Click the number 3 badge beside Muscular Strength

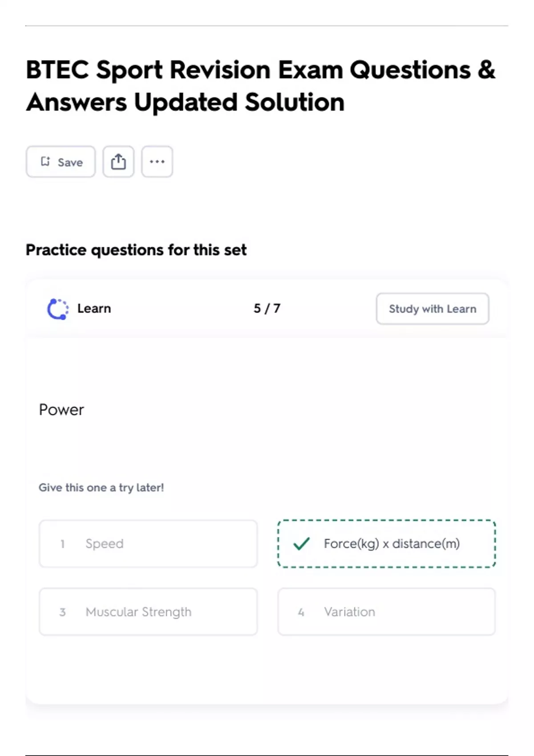[63, 612]
